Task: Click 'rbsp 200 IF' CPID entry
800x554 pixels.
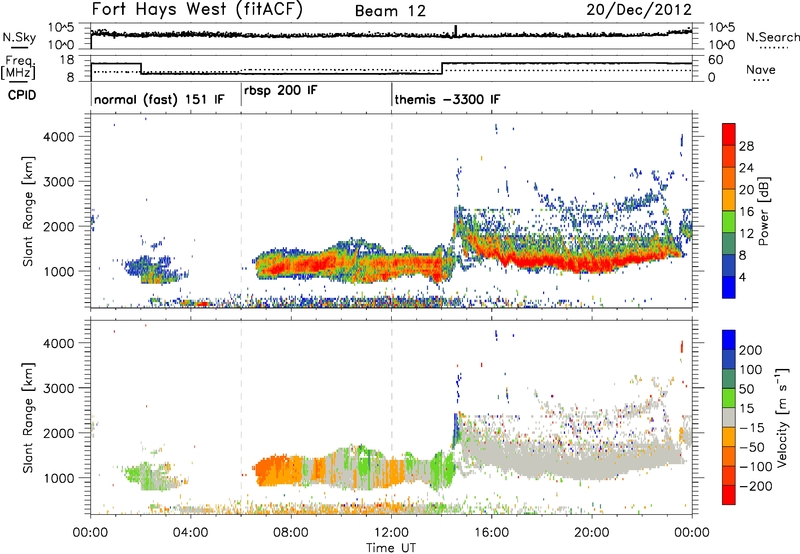Action: (281, 91)
